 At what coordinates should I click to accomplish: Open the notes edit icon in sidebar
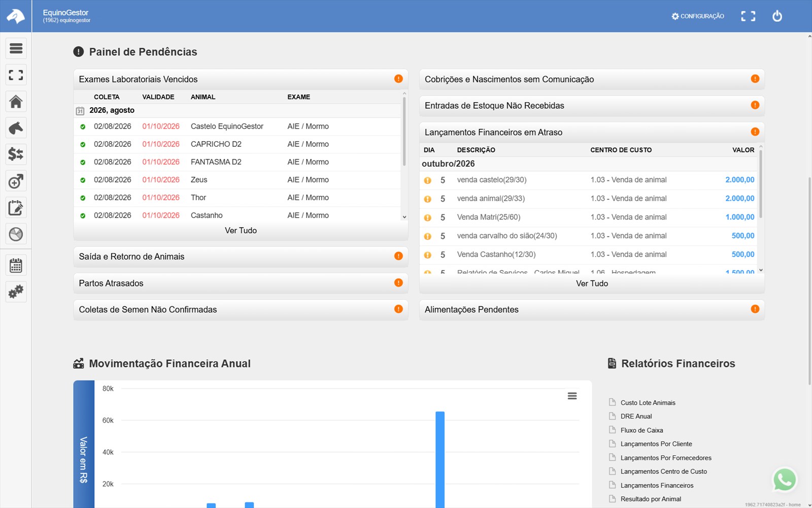pyautogui.click(x=16, y=208)
